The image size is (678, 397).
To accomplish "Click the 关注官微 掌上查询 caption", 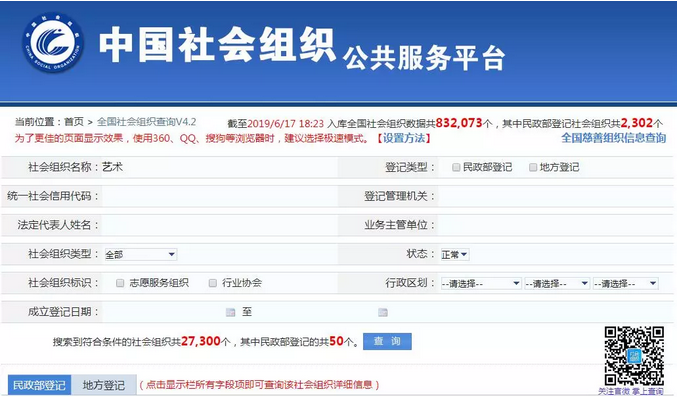I will pyautogui.click(x=631, y=391).
